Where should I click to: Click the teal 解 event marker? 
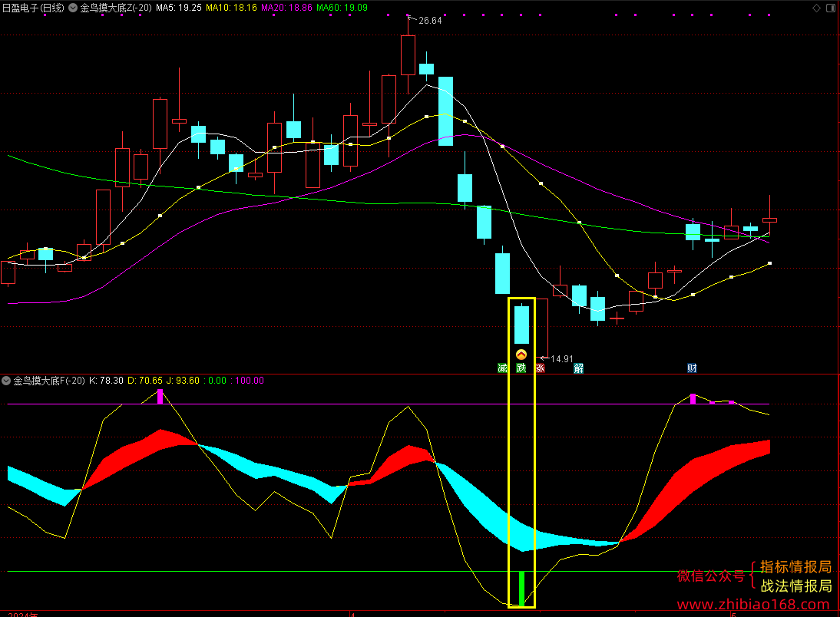[579, 368]
